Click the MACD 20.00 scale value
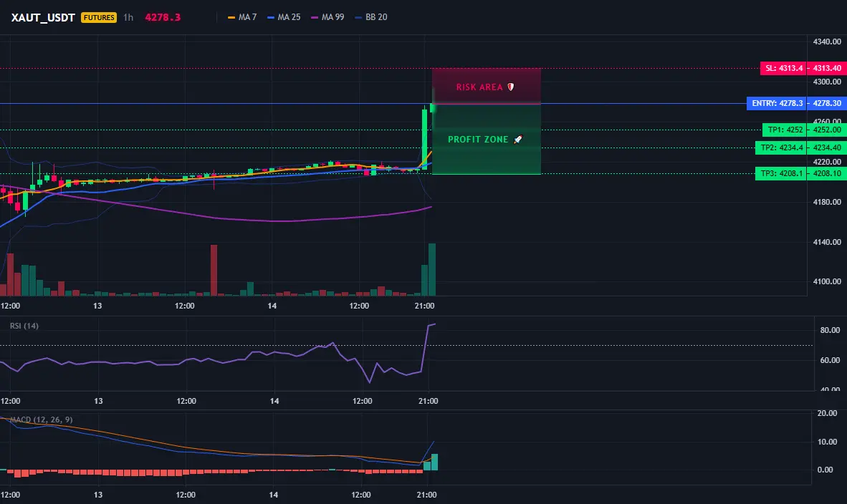The height and width of the screenshot is (504, 847). tap(827, 413)
